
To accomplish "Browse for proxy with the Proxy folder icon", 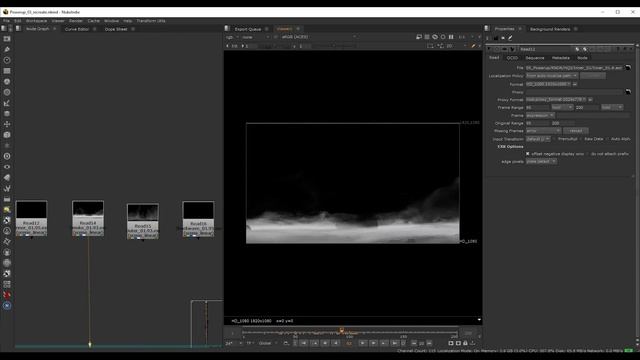I will pos(628,92).
